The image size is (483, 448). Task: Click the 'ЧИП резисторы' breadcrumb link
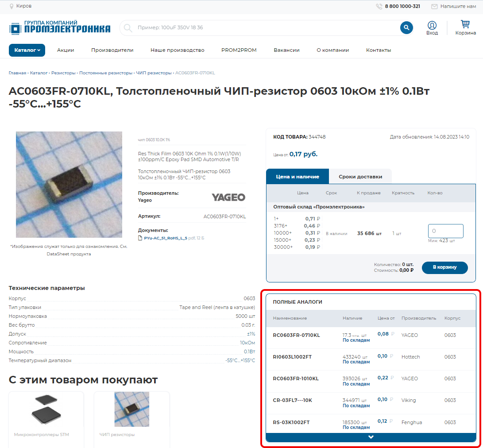tap(153, 73)
